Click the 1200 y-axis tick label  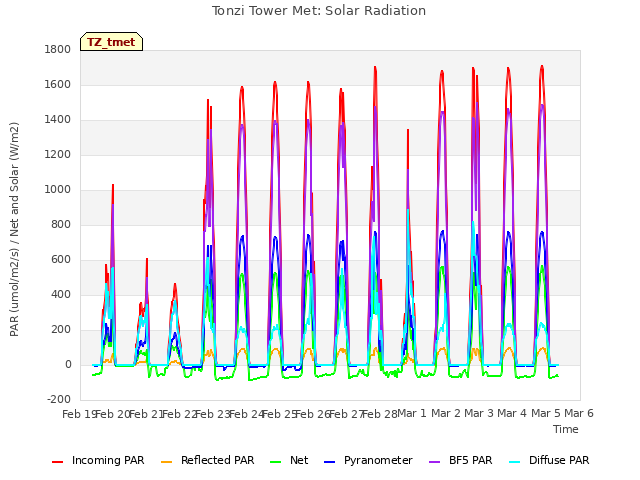click(58, 155)
